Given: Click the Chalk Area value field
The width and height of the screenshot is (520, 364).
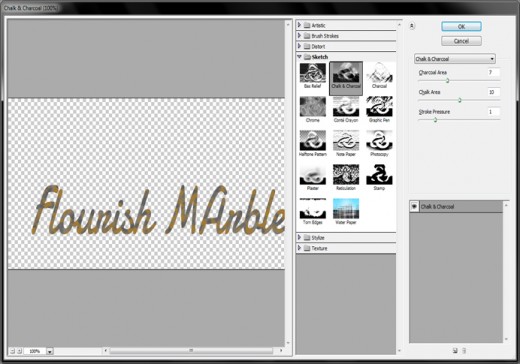Looking at the screenshot, I should click(493, 92).
